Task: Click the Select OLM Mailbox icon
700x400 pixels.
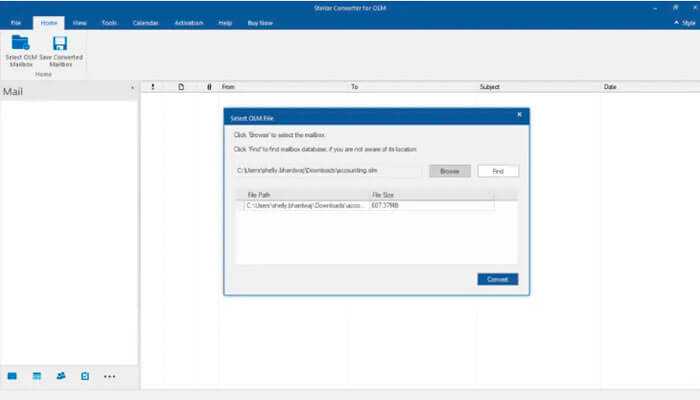Action: [x=21, y=43]
